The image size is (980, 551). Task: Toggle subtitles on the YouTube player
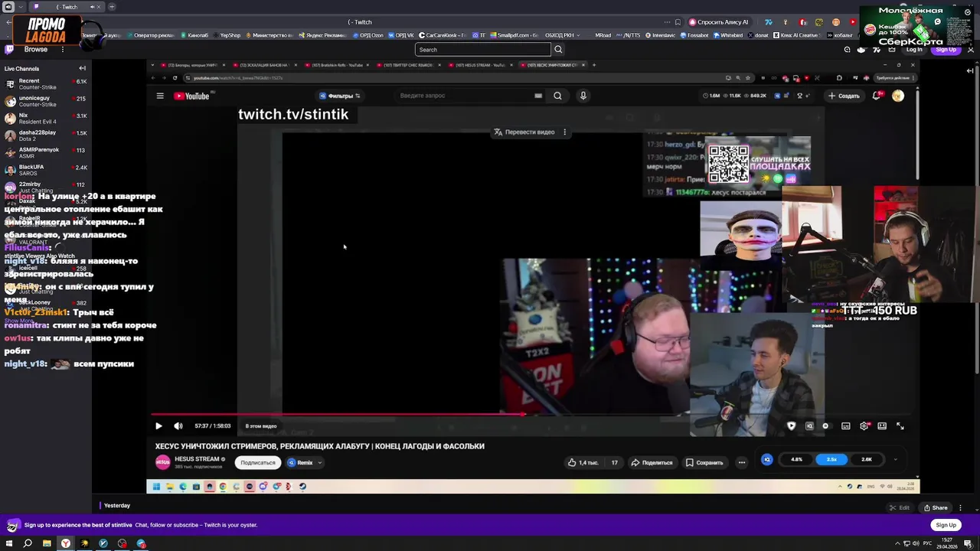point(845,426)
